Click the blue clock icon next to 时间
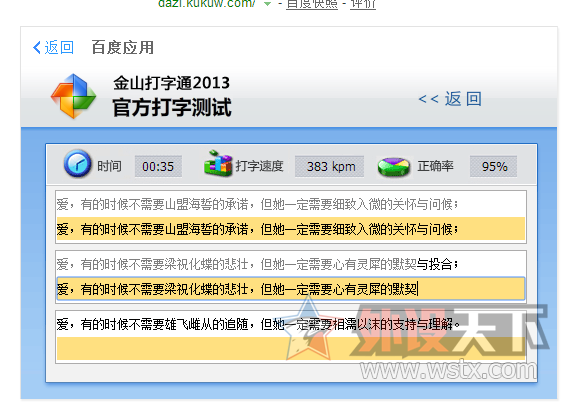This screenshot has height=415, width=568. (x=78, y=164)
